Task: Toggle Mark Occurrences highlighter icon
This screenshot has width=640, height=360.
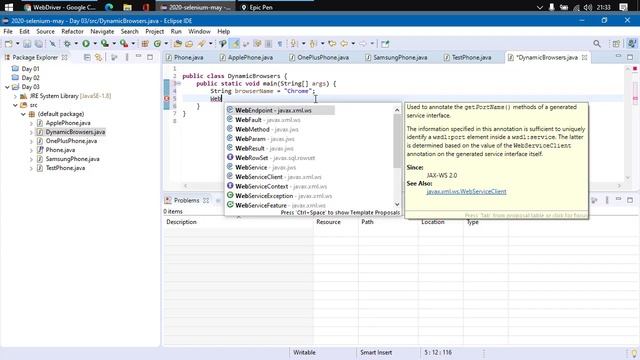Action: (235, 44)
